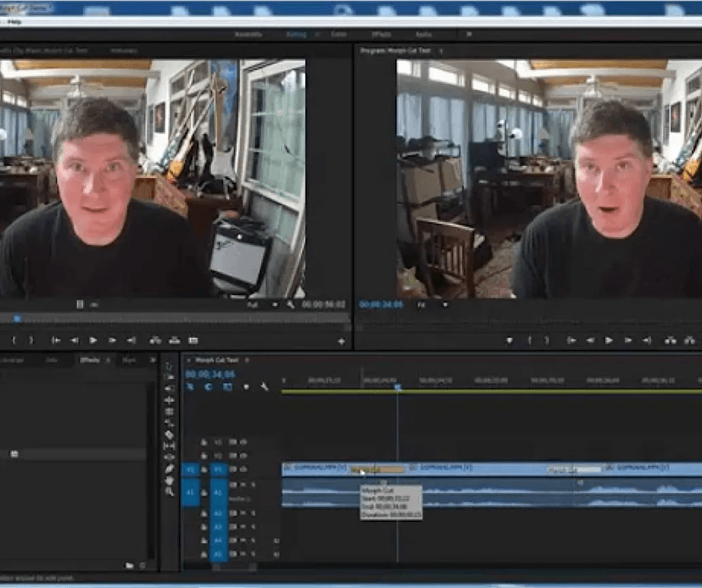Image resolution: width=702 pixels, height=588 pixels.
Task: Toggle snap magnet in the timeline
Action: (209, 386)
